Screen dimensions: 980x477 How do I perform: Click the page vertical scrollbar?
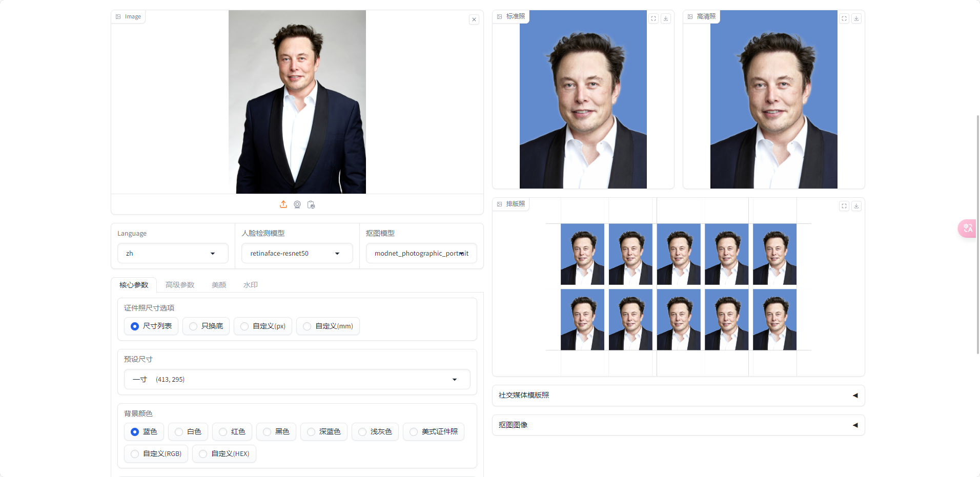coord(978,234)
